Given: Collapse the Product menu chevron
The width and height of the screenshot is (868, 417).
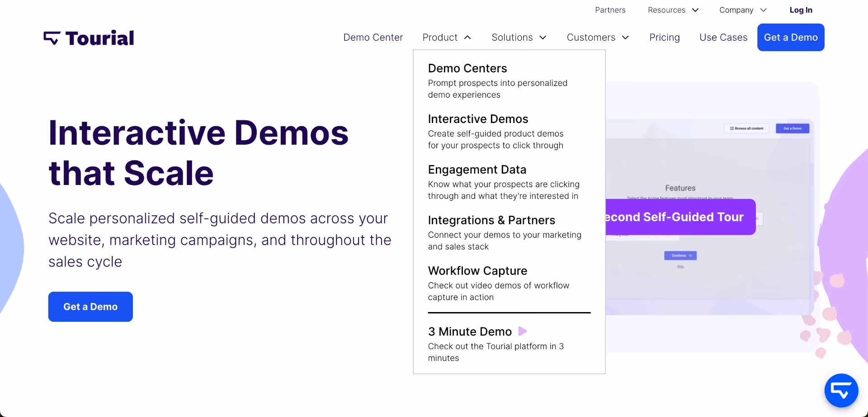Looking at the screenshot, I should click(467, 38).
